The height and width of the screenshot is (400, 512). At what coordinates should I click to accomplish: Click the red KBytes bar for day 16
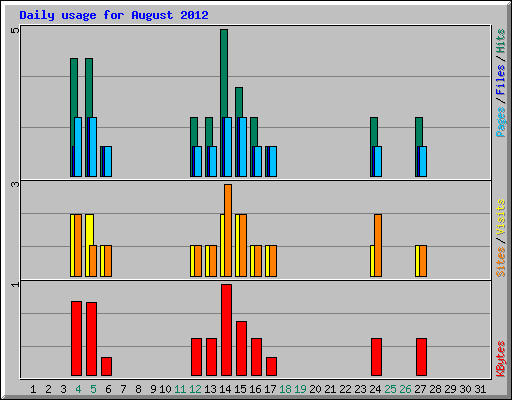click(x=256, y=357)
